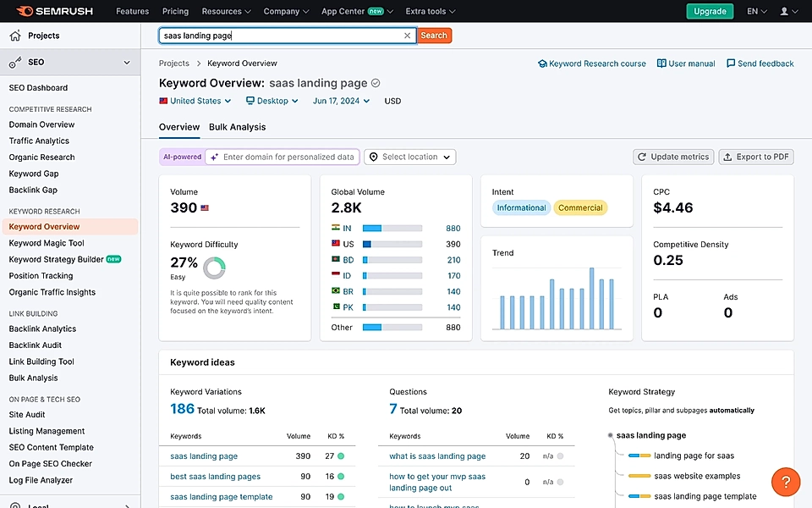Image resolution: width=812 pixels, height=508 pixels.
Task: Open the Desktop device dropdown
Action: [x=271, y=100]
